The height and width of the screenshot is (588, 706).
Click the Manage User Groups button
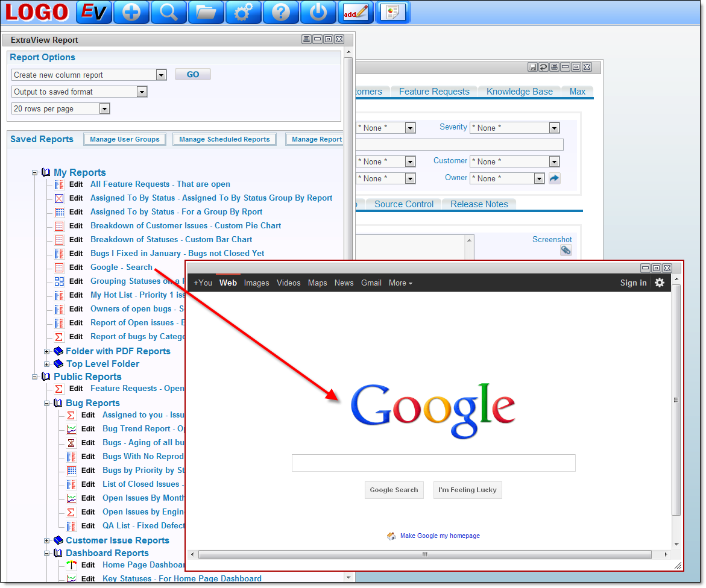tap(125, 139)
